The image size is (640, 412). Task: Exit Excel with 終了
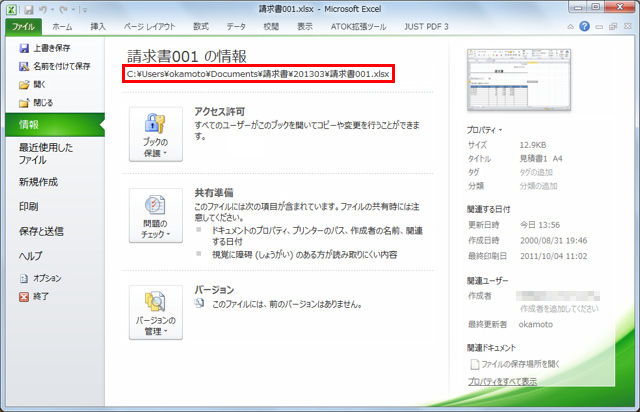34,296
